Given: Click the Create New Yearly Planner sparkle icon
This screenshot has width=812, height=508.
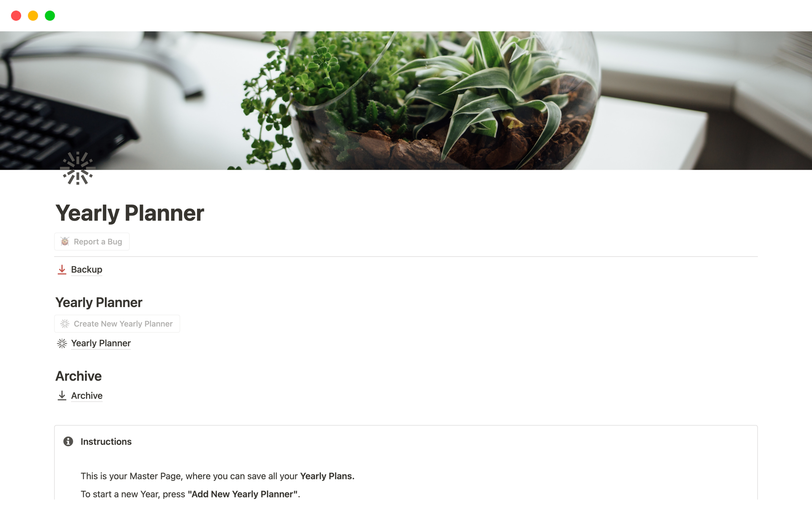Looking at the screenshot, I should [65, 324].
